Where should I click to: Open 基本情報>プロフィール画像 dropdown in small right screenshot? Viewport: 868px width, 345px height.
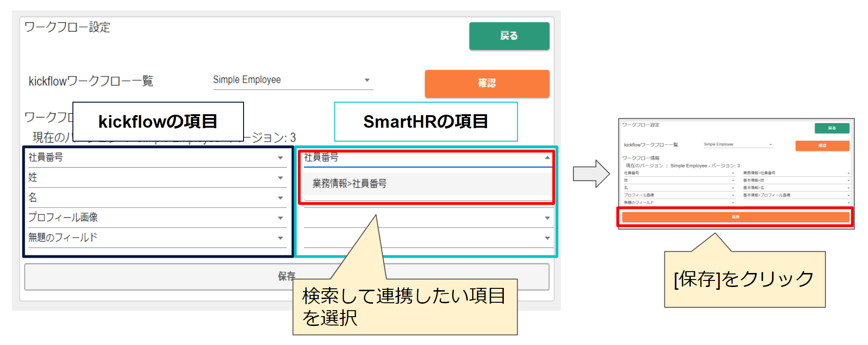tap(797, 195)
